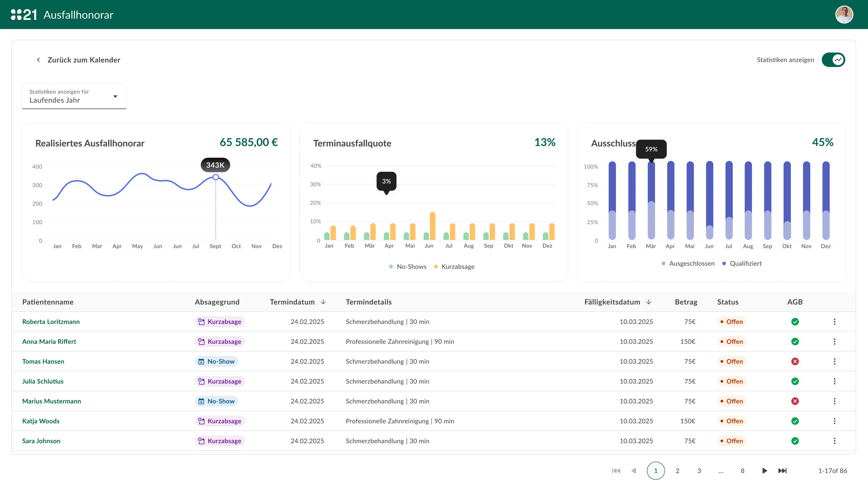Open row menu for Katja Woods

pos(834,421)
